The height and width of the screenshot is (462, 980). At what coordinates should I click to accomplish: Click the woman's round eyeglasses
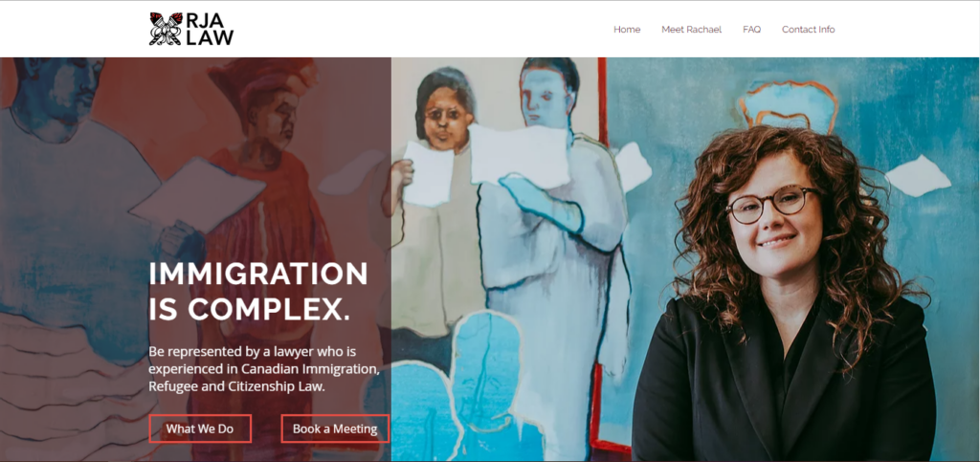[772, 204]
